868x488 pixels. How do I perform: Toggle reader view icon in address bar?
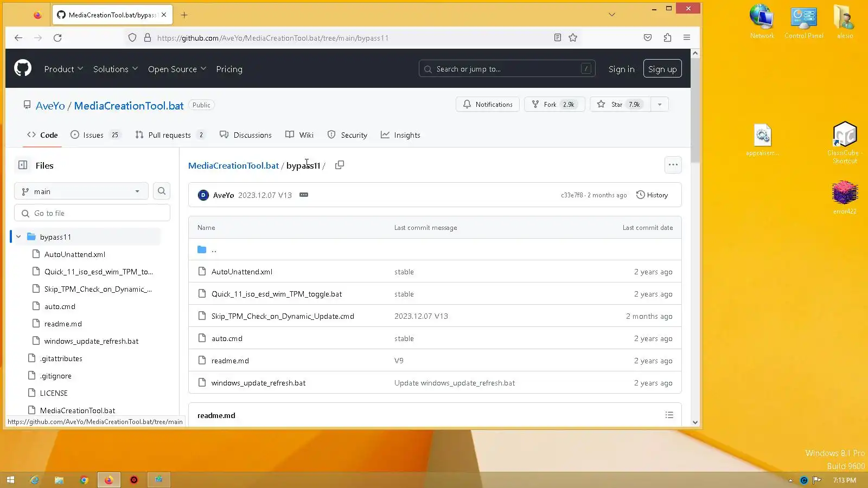click(x=557, y=38)
